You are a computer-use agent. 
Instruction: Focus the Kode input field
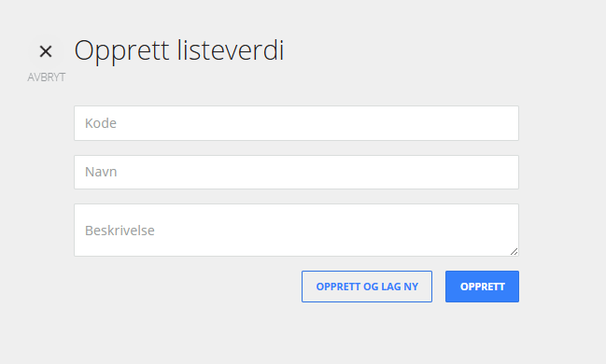[296, 123]
